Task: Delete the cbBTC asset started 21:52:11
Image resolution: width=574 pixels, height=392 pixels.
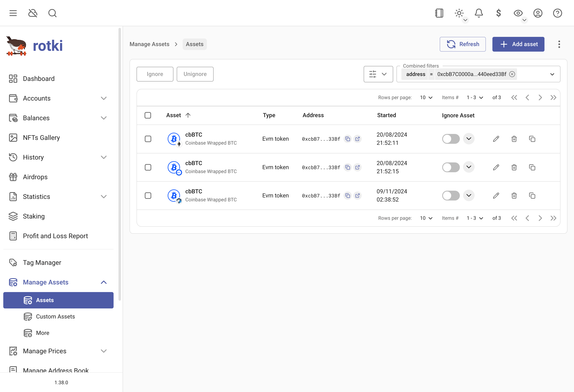Action: click(x=514, y=139)
